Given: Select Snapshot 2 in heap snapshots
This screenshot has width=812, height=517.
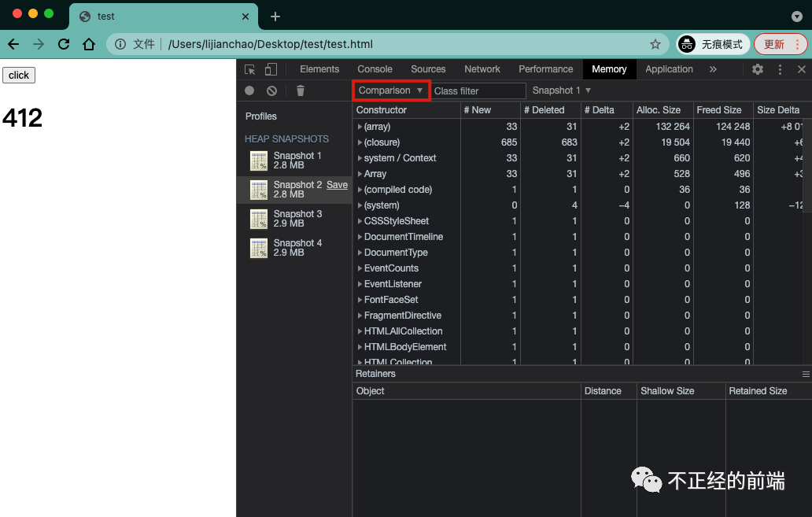Looking at the screenshot, I should pos(294,190).
